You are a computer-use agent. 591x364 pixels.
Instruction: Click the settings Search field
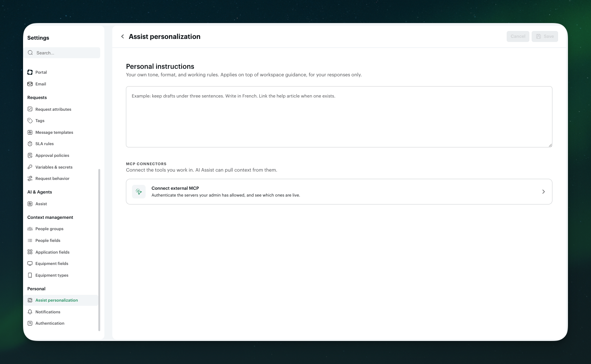(64, 53)
